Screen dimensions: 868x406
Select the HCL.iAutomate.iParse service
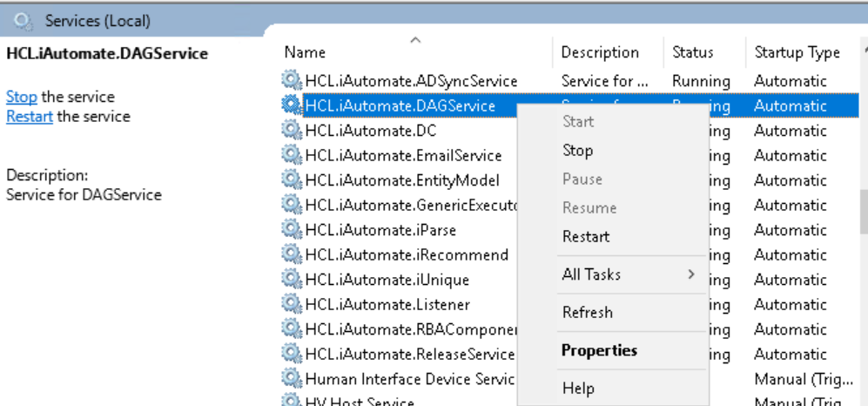point(380,229)
